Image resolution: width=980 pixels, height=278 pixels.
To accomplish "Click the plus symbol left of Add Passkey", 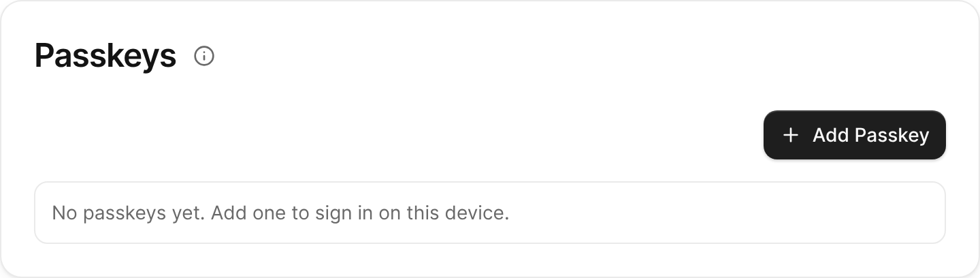I will click(790, 135).
